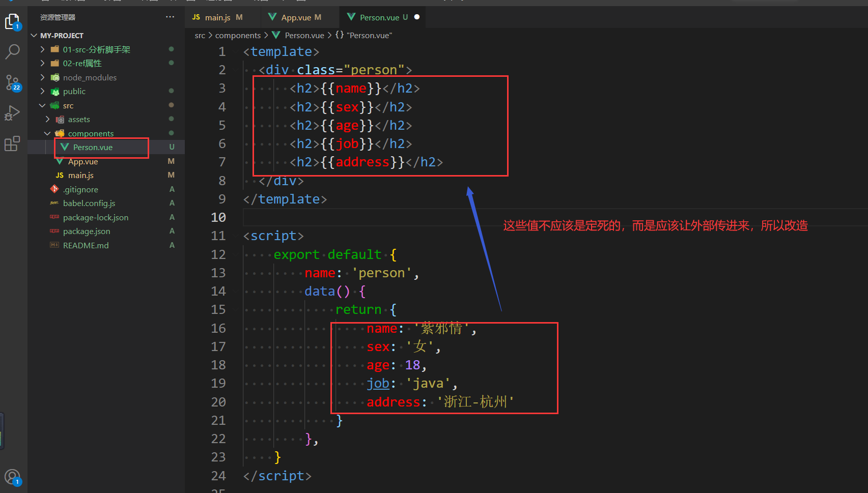Switch to the main.js editor tab
Image resolution: width=868 pixels, height=493 pixels.
[223, 17]
